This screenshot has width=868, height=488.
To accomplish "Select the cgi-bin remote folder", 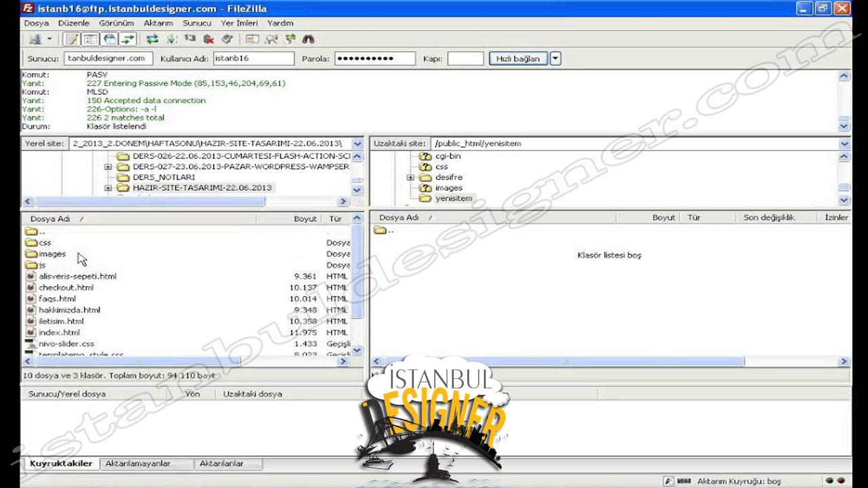I will pyautogui.click(x=448, y=156).
